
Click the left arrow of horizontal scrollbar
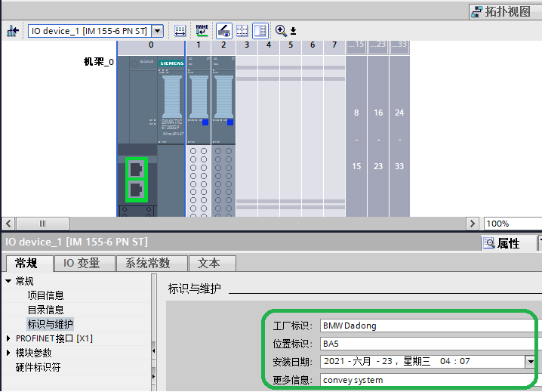pos(8,224)
